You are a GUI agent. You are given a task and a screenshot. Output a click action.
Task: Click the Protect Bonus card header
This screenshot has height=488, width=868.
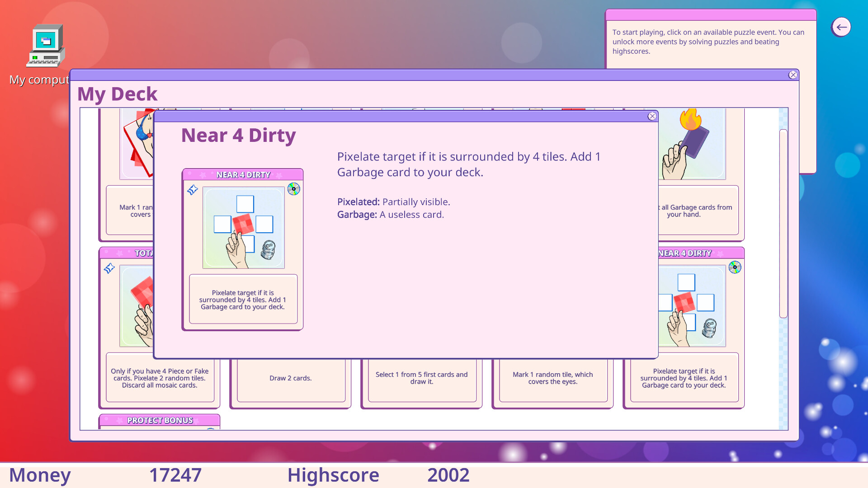(x=160, y=420)
